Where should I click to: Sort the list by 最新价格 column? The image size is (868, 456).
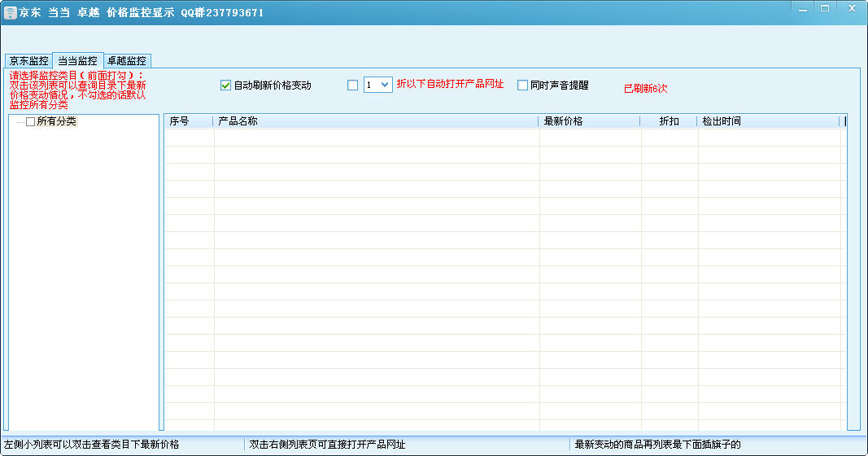tap(589, 121)
